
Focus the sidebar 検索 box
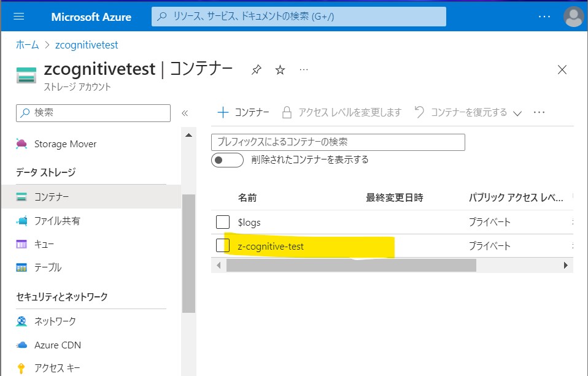click(93, 113)
